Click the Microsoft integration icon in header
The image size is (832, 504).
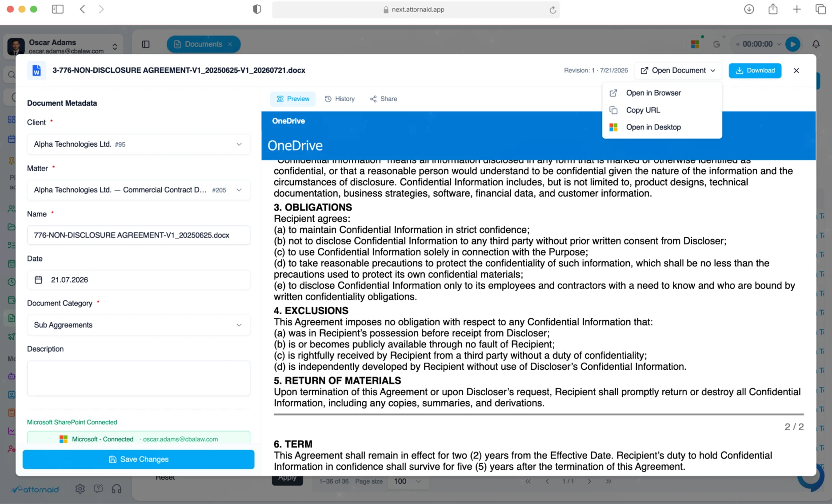click(x=695, y=44)
